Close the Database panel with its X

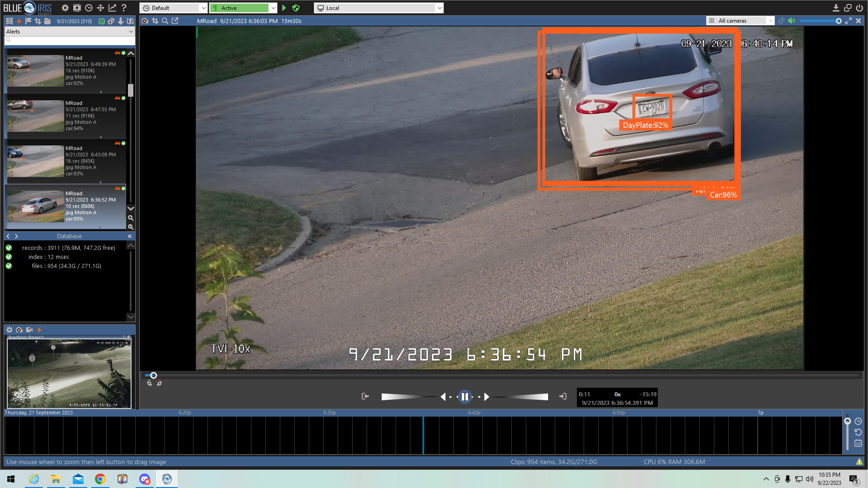(130, 236)
